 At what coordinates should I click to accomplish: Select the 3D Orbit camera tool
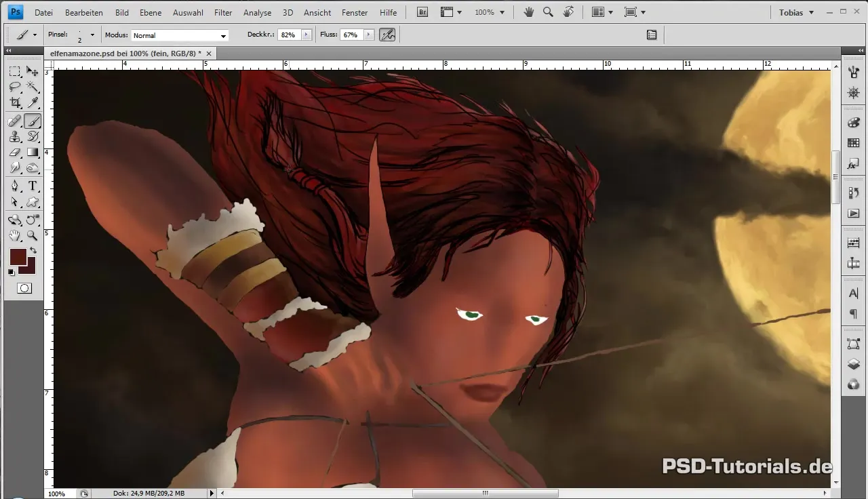(32, 220)
